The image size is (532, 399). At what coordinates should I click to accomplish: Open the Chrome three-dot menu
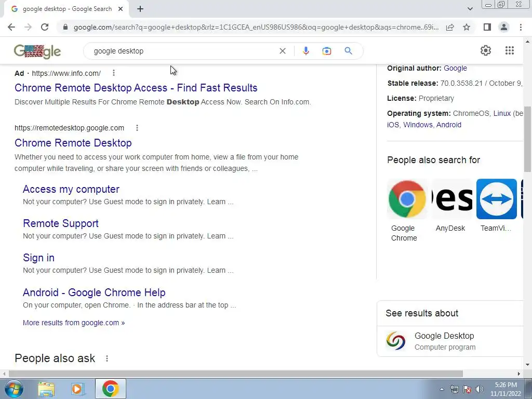(521, 27)
